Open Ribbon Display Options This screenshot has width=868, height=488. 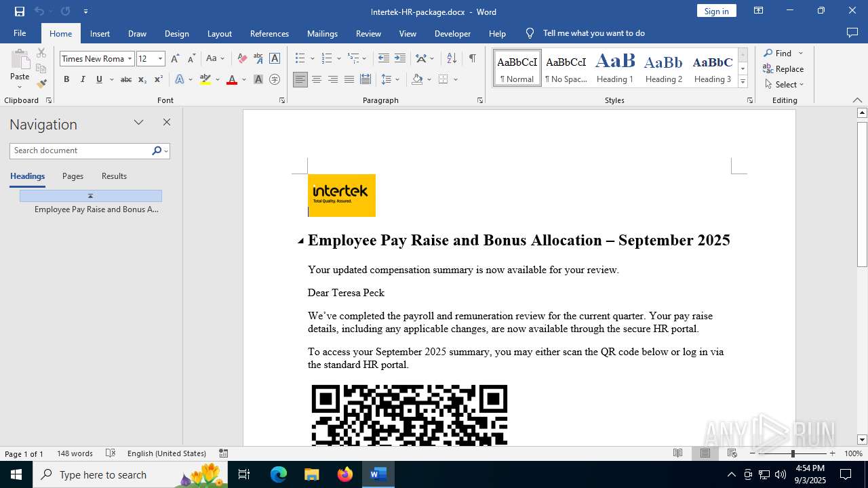coord(759,11)
